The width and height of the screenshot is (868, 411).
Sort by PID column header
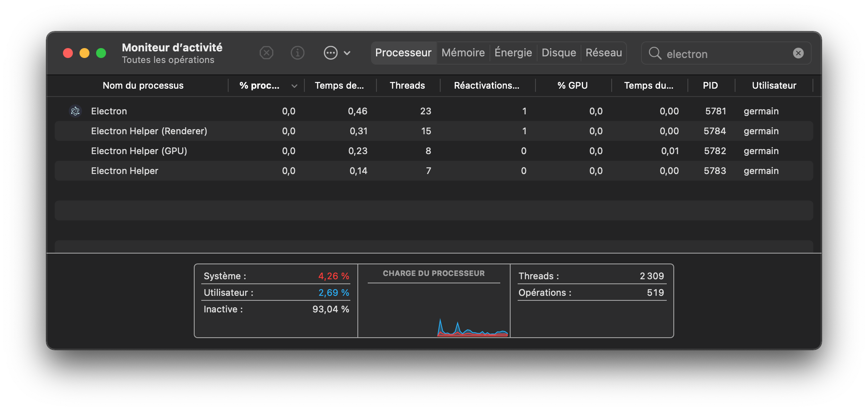pos(710,85)
